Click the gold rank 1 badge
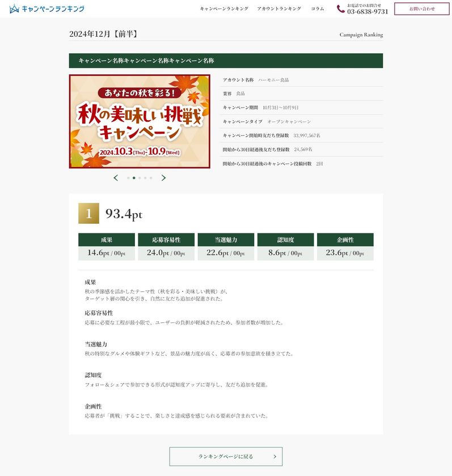Viewport: 452px width, 476px height. (x=88, y=214)
